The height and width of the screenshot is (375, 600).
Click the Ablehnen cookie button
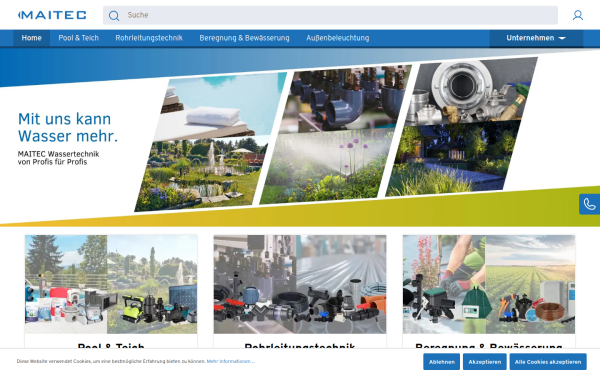[442, 362]
